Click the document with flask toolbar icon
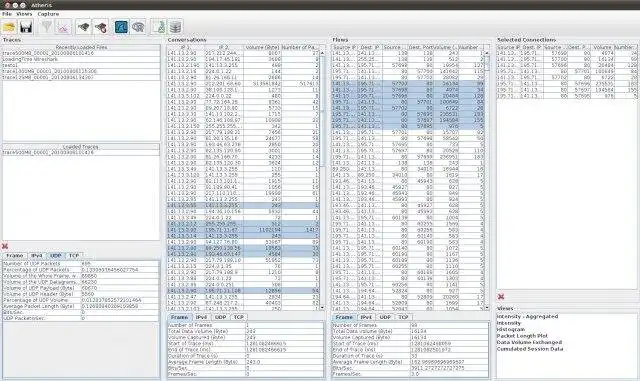The width and height of the screenshot is (640, 381). [x=158, y=27]
